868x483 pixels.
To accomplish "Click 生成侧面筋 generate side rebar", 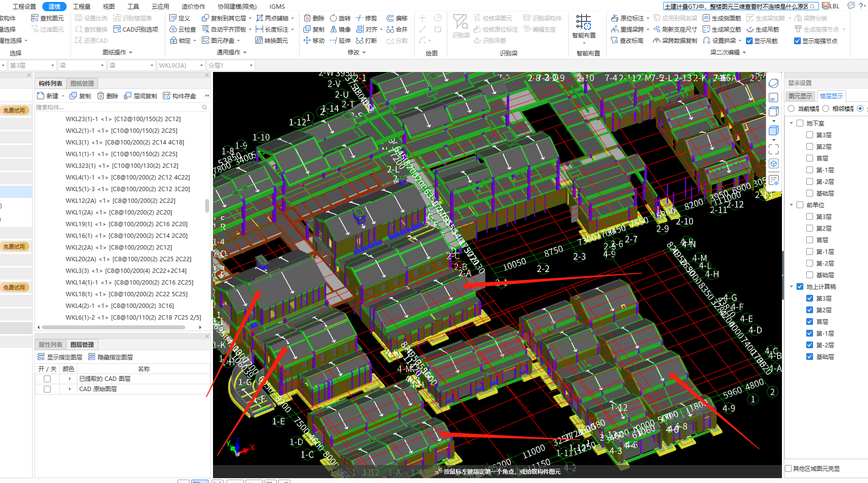I will [722, 18].
